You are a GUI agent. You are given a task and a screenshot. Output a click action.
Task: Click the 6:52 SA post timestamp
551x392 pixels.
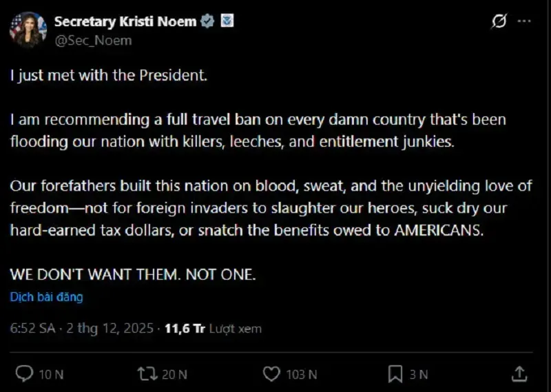(x=32, y=329)
